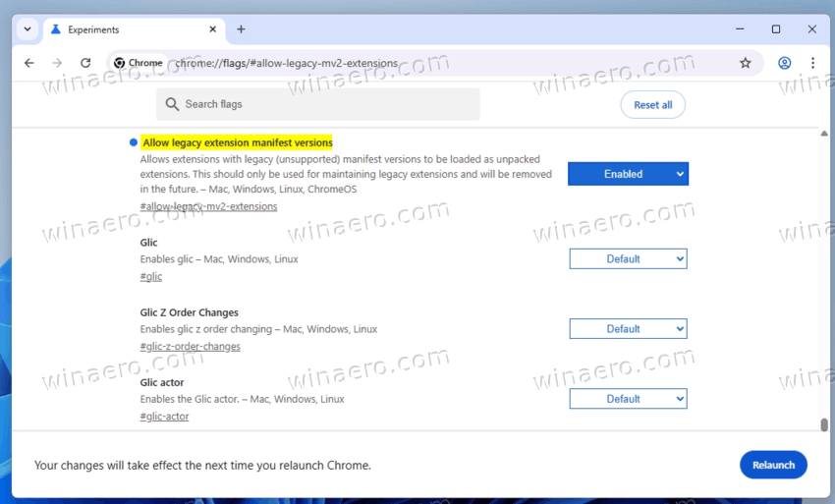Click the relaunch notice message text
This screenshot has width=835, height=504.
click(202, 466)
